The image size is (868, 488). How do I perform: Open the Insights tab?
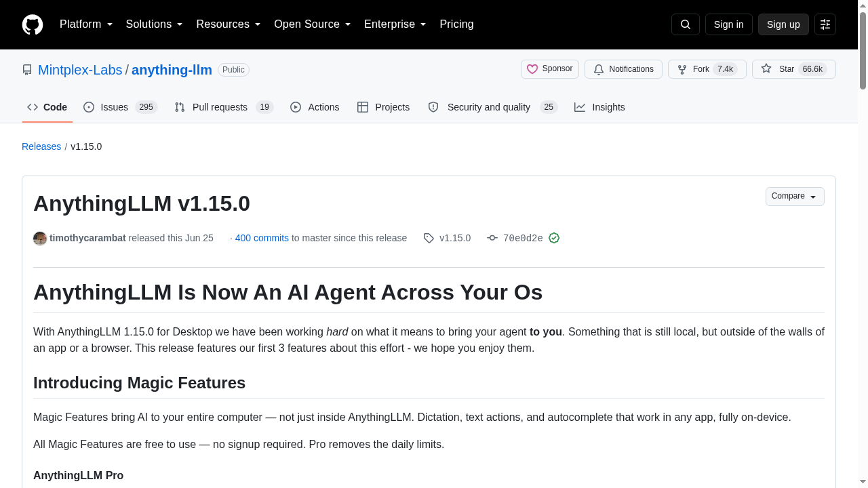click(x=600, y=107)
